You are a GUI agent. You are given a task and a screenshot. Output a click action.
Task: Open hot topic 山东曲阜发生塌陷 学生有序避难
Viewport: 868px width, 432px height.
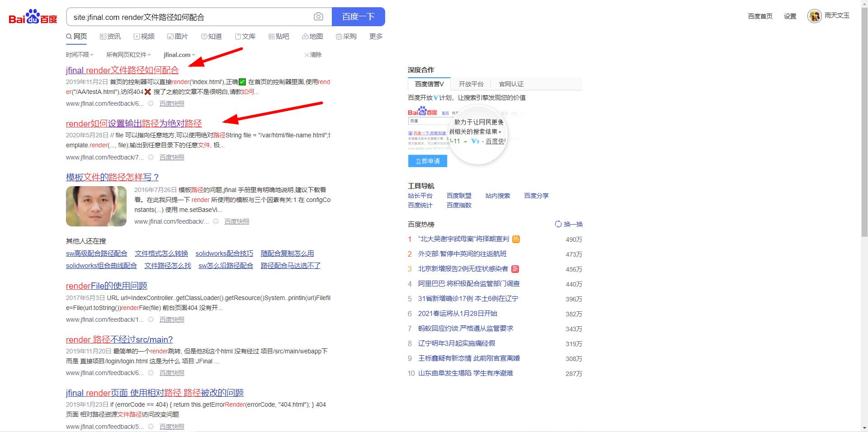[466, 373]
